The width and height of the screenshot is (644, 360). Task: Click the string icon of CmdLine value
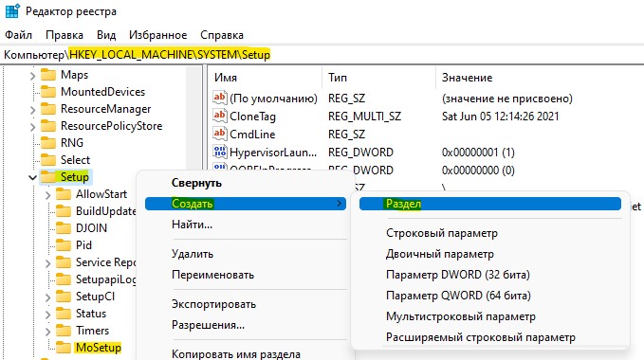220,134
